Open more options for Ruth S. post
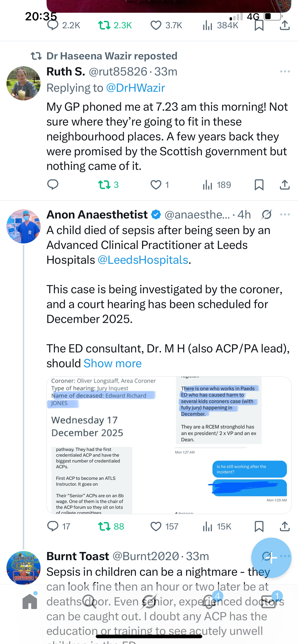The height and width of the screenshot is (644, 298). 285,71
